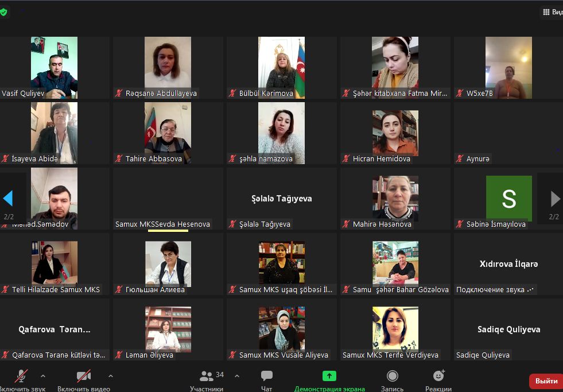Go to previous gallery page with left arrow

pyautogui.click(x=8, y=199)
